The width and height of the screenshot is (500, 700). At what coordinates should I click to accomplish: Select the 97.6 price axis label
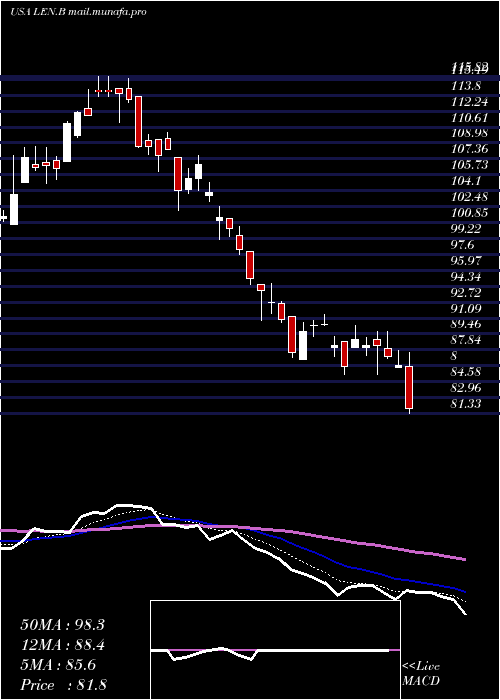pos(462,245)
